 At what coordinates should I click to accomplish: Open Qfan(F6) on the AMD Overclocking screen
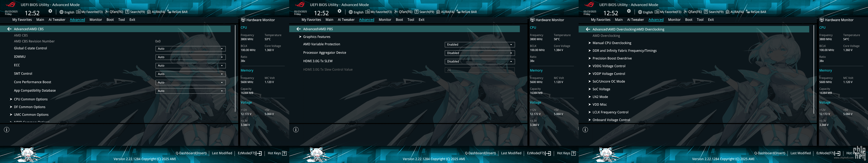point(693,12)
